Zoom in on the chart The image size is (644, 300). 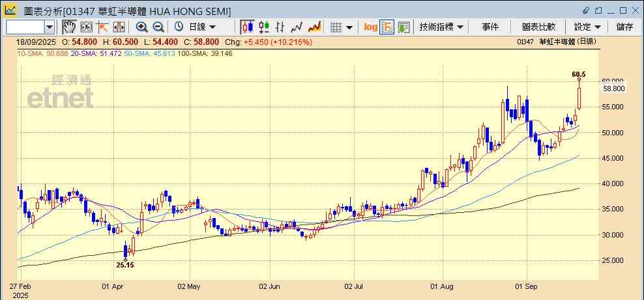(141, 27)
